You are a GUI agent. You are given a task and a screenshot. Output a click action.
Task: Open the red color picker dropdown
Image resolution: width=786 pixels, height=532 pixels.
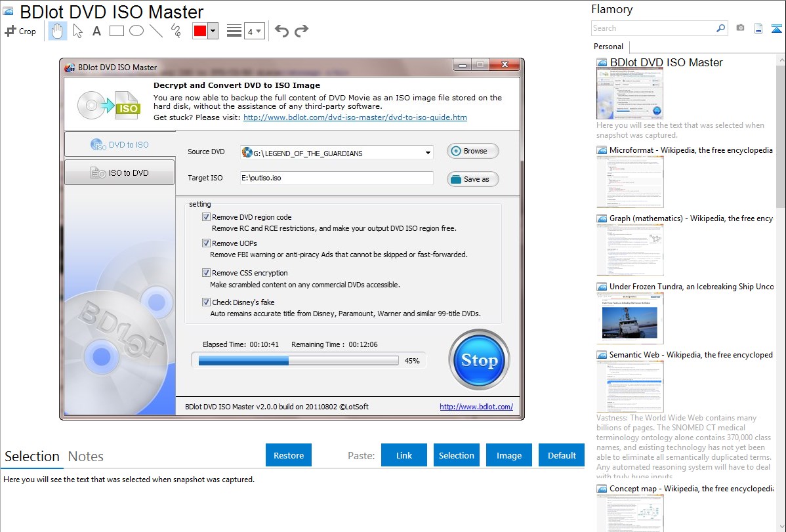click(x=213, y=31)
